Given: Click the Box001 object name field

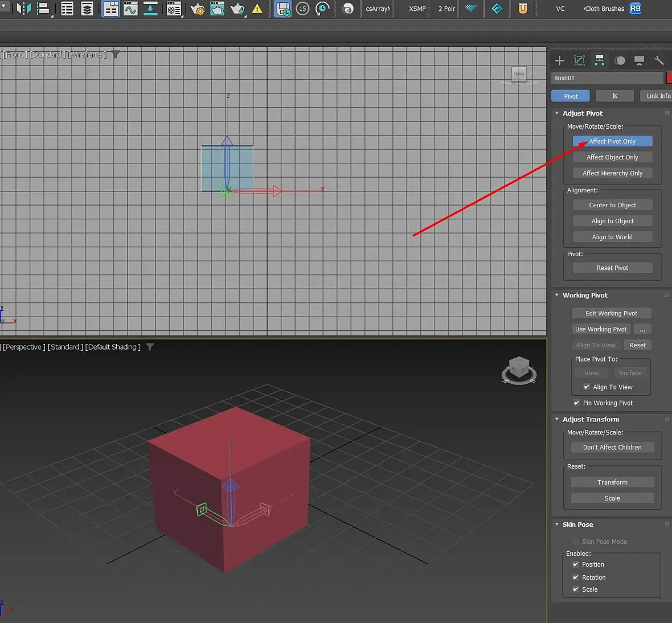Looking at the screenshot, I should tap(607, 78).
